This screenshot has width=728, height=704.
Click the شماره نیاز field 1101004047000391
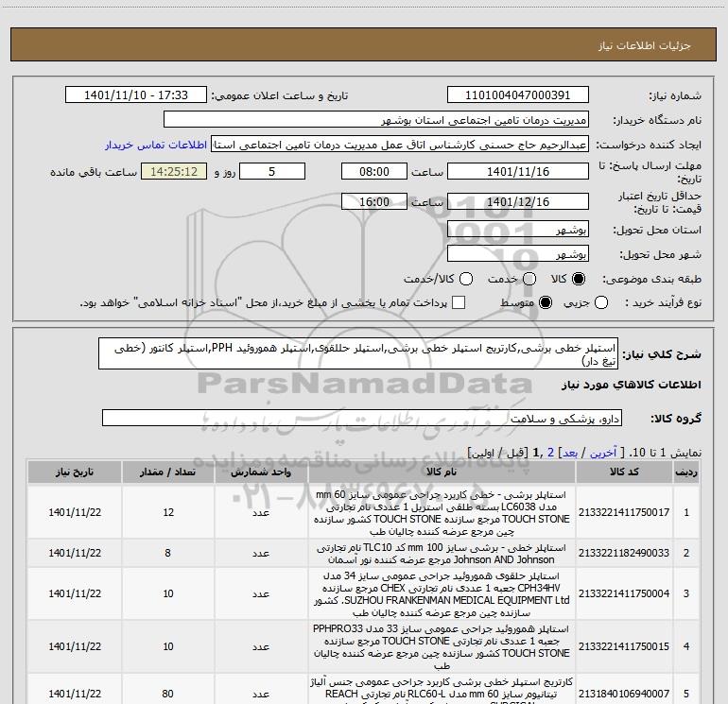coord(518,95)
